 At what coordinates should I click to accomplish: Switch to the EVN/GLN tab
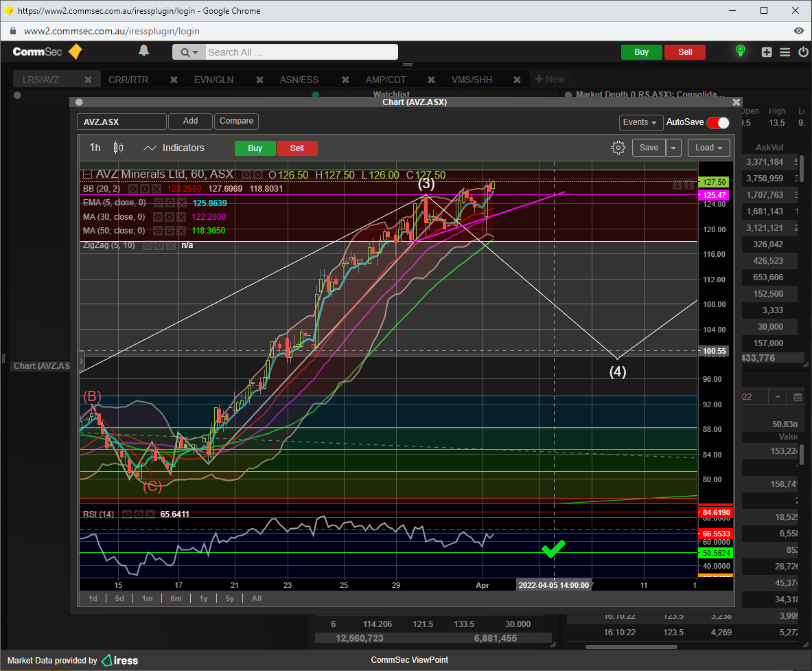tap(213, 80)
